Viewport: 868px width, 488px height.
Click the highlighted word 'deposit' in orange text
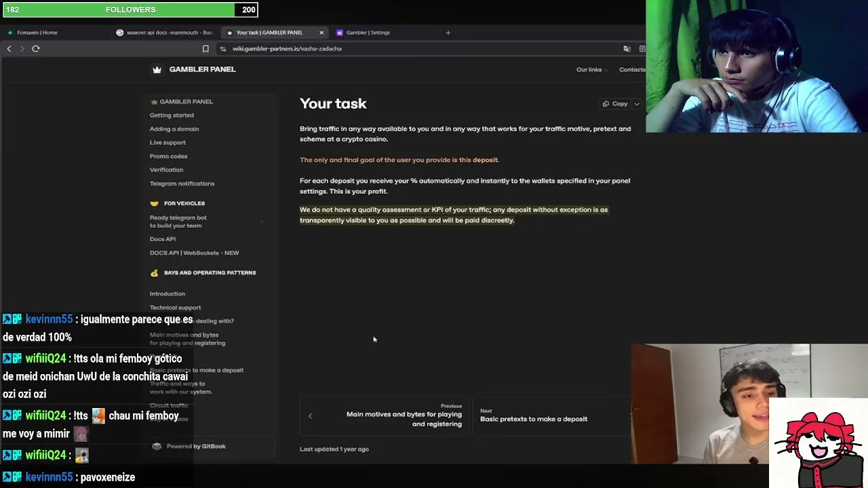pyautogui.click(x=486, y=160)
